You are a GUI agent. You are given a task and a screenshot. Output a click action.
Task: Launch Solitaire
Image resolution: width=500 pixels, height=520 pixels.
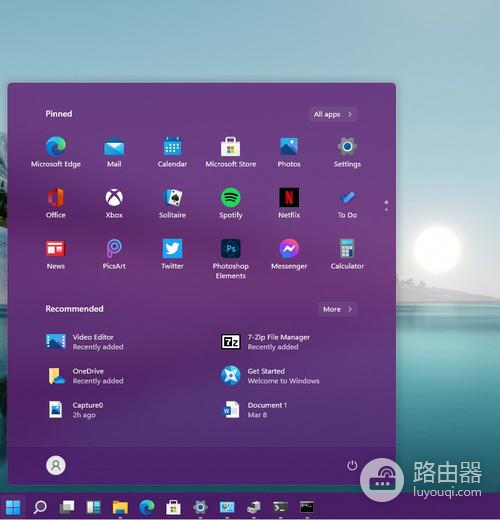pyautogui.click(x=172, y=203)
